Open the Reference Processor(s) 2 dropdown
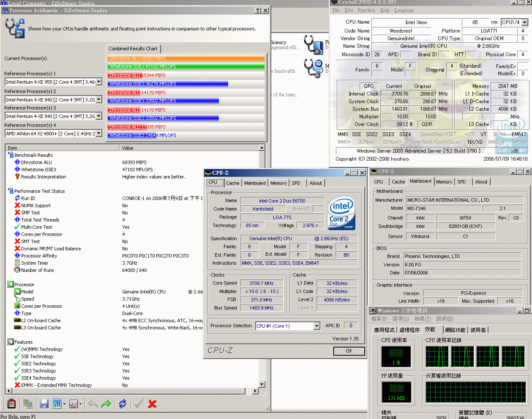 [99, 99]
